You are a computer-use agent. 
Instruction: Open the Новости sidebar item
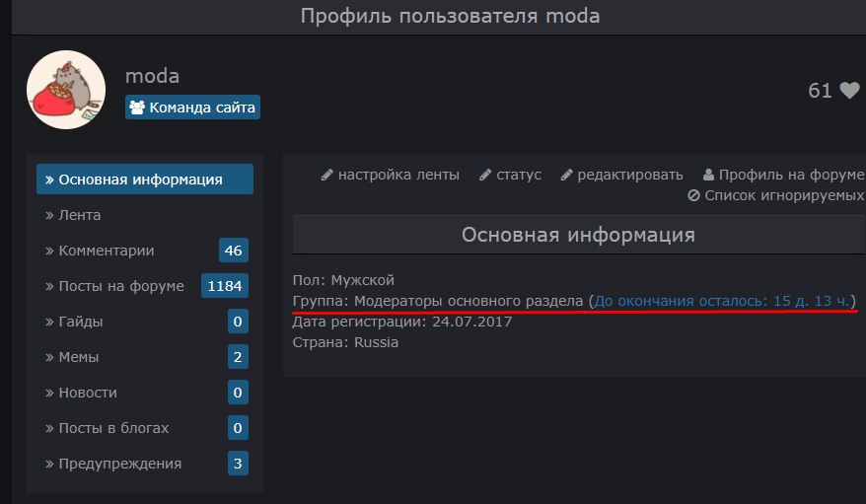tap(88, 393)
